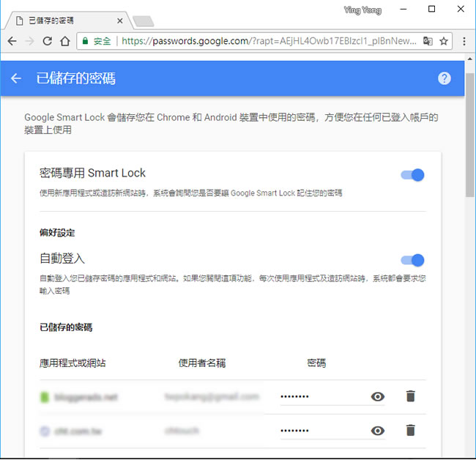Open help question mark icon
476x460 pixels.
[x=444, y=78]
